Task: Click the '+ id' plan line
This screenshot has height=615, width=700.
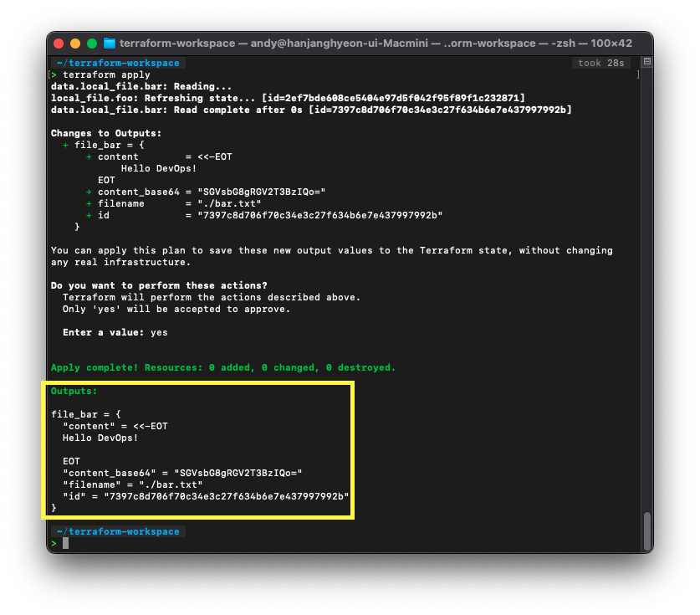Action: [264, 215]
